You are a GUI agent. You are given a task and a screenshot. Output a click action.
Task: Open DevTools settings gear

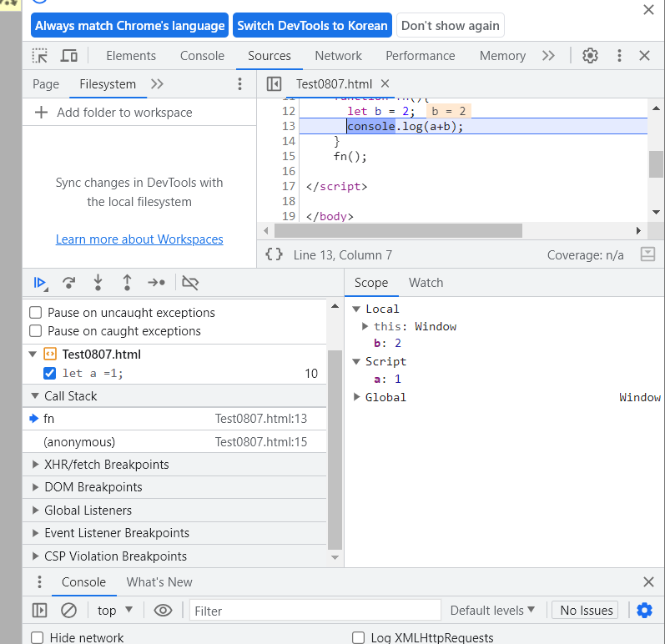(590, 56)
